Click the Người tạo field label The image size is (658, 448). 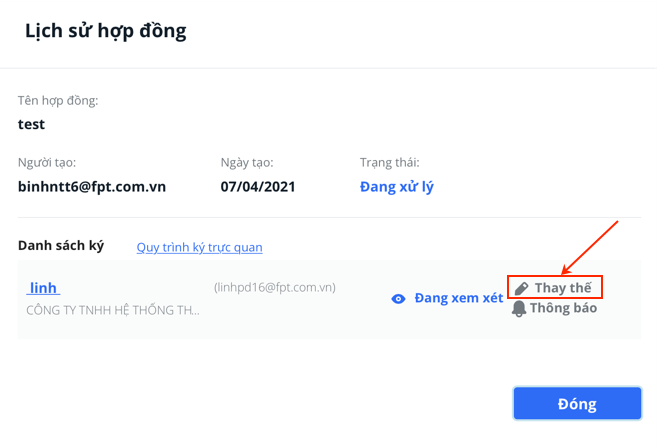(x=47, y=163)
